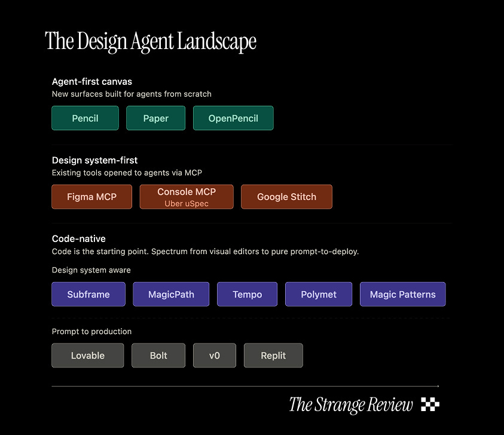Click the v0 chip

pos(215,356)
